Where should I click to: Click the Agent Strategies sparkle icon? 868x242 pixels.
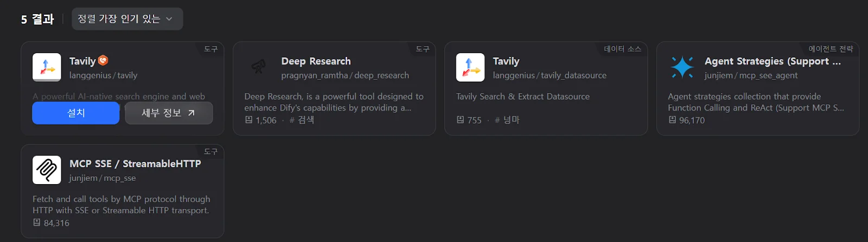pyautogui.click(x=682, y=67)
